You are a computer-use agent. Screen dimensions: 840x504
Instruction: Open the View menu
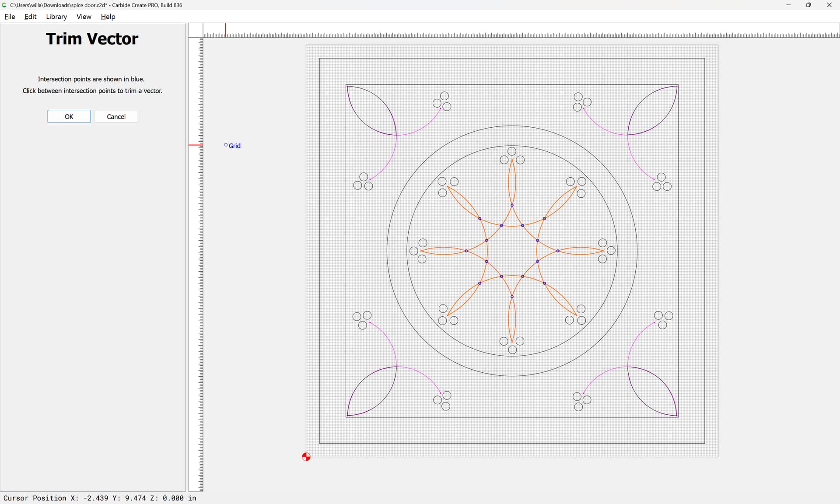(84, 17)
